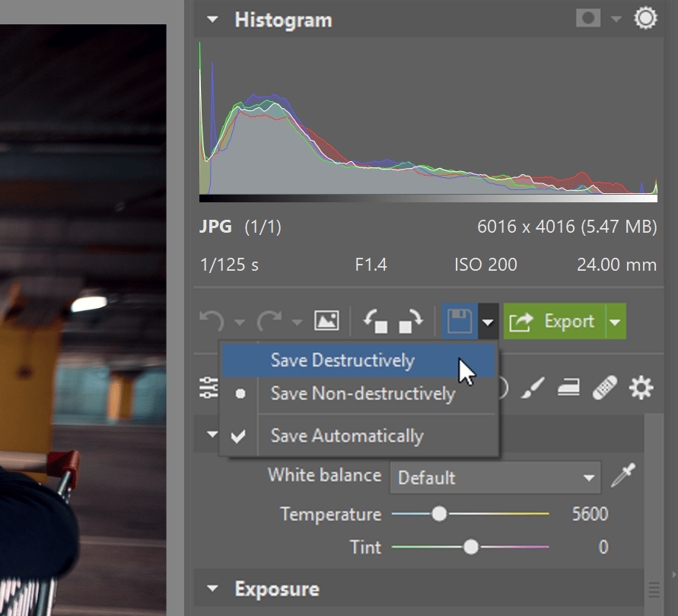Collapse the Histogram panel
678x616 pixels.
[x=212, y=20]
